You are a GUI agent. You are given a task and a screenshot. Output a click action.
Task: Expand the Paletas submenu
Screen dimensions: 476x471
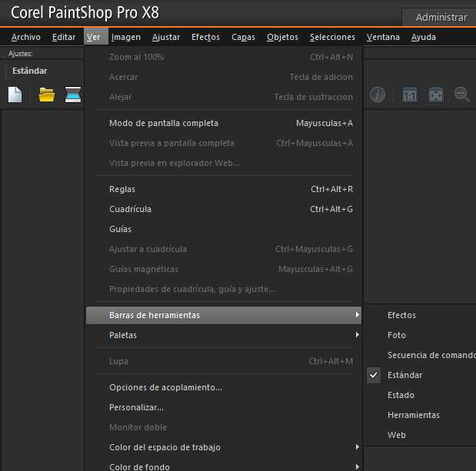pyautogui.click(x=224, y=335)
